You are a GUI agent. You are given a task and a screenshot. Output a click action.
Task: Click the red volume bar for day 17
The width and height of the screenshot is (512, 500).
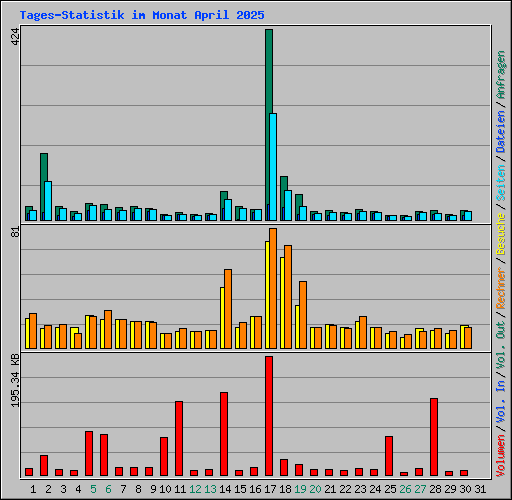[x=269, y=416]
